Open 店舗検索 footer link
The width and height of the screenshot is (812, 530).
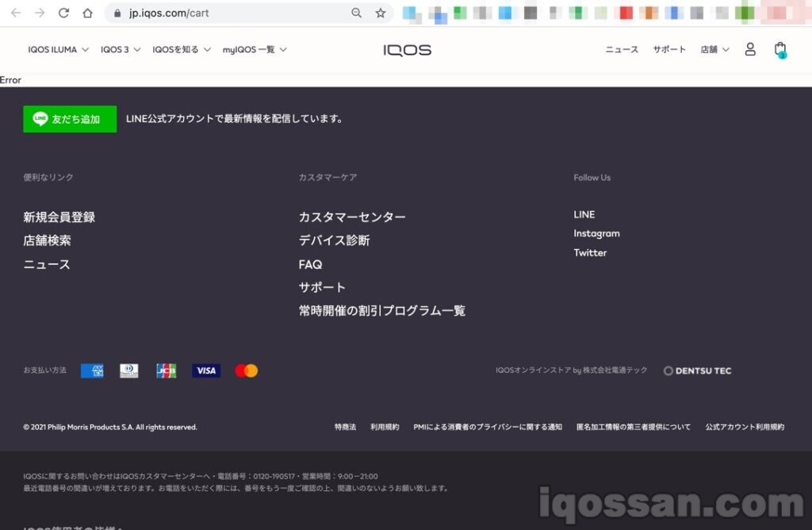click(x=47, y=240)
